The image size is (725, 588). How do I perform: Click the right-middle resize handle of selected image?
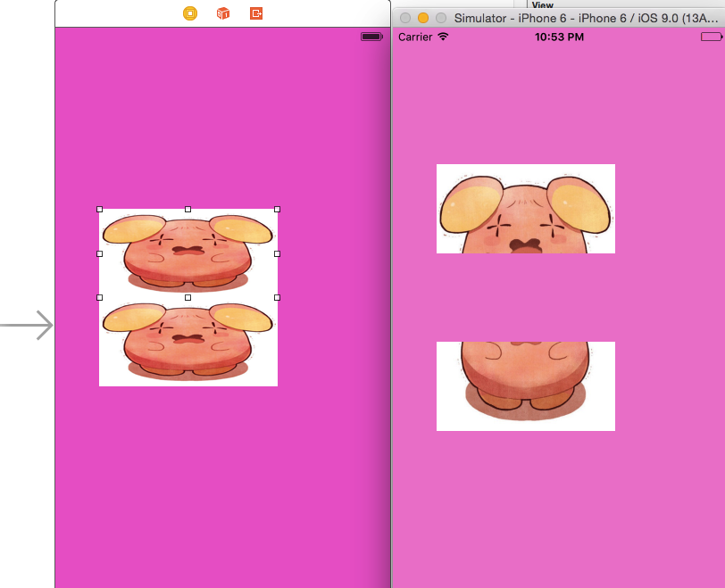tap(277, 253)
